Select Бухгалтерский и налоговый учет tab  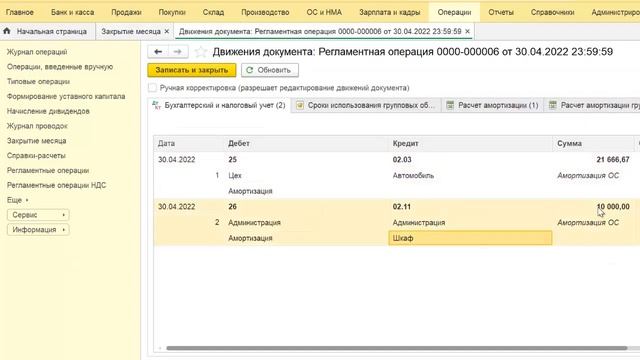point(219,105)
